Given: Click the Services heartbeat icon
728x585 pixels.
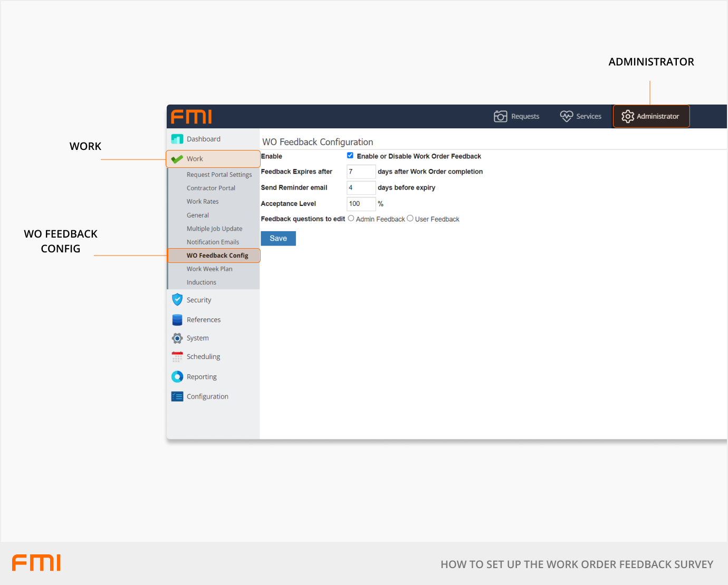Looking at the screenshot, I should pyautogui.click(x=566, y=116).
